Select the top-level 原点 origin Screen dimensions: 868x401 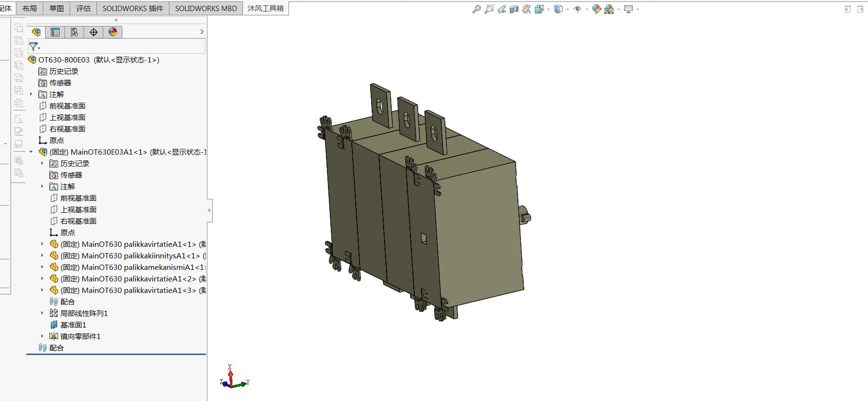(x=51, y=140)
